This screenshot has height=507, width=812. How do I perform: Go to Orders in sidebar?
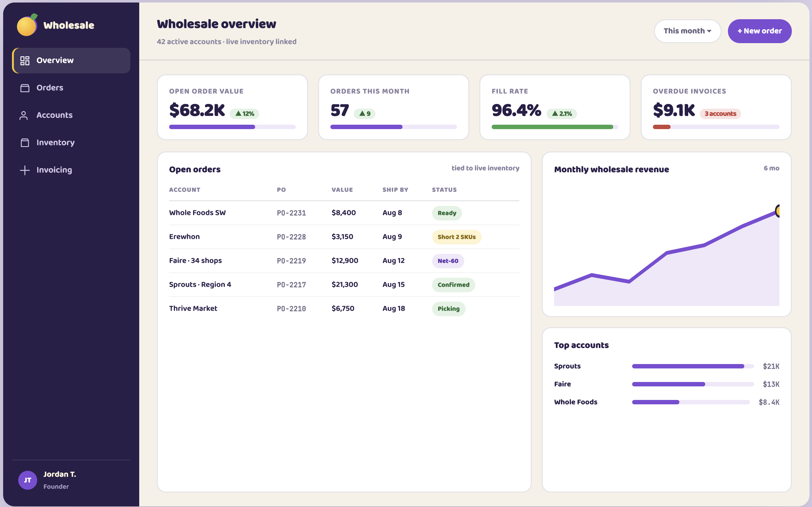tap(71, 88)
